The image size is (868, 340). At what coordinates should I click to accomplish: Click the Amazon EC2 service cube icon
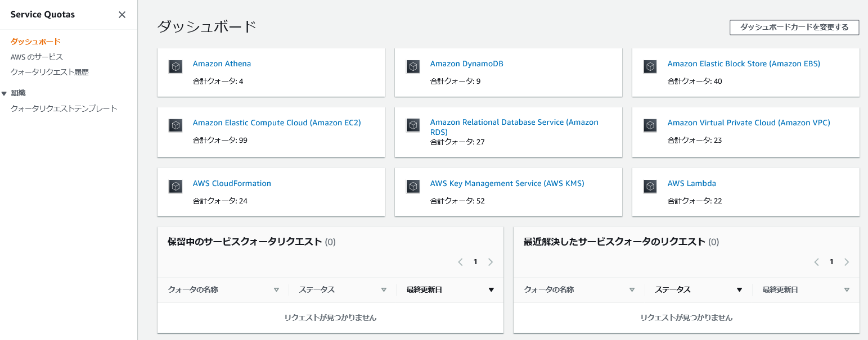[x=176, y=125]
